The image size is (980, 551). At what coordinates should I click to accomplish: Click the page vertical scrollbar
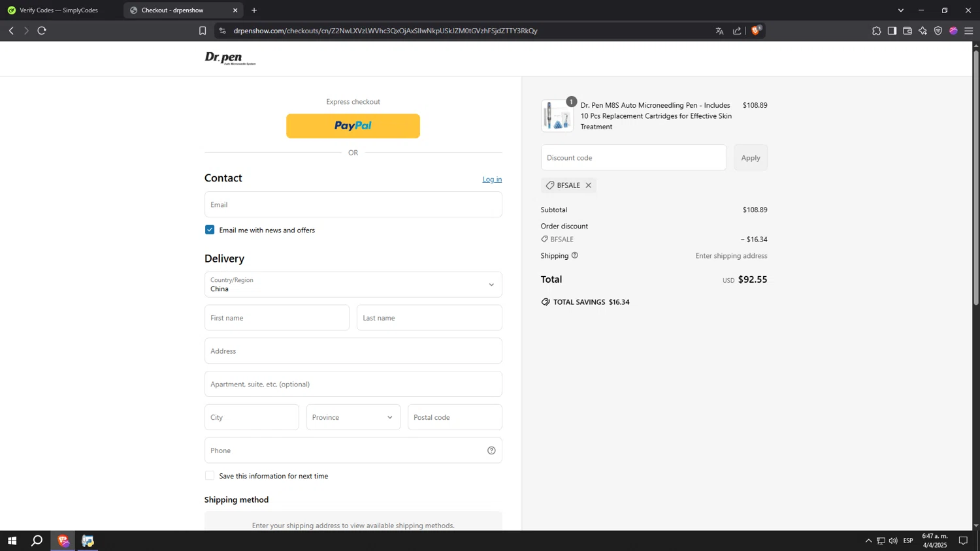click(x=976, y=176)
